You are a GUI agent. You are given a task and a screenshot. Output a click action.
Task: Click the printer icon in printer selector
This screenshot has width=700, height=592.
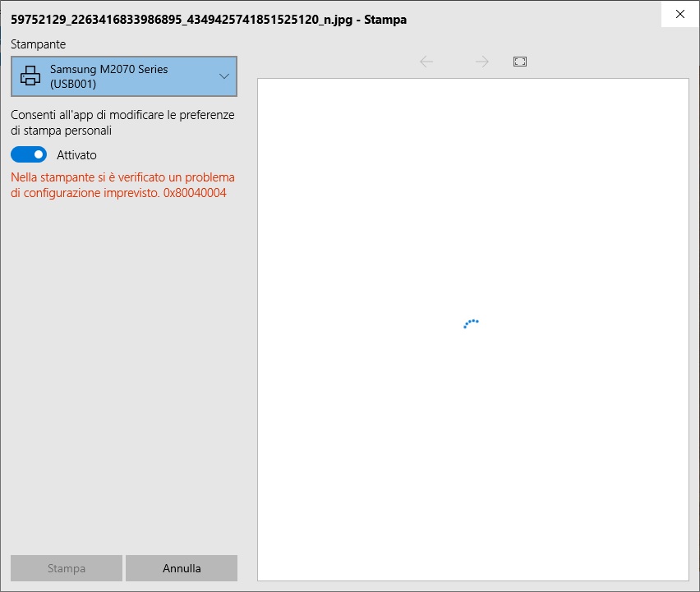tap(30, 76)
